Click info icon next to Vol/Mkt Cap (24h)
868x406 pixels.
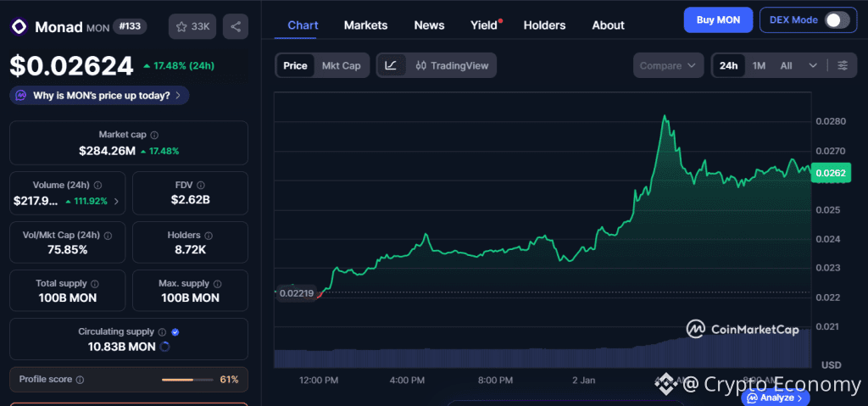tap(108, 236)
